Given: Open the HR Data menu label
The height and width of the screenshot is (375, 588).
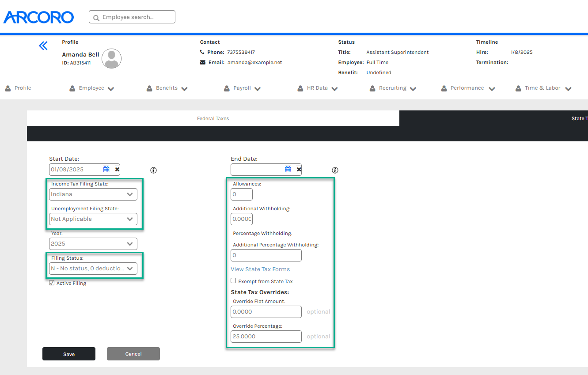Looking at the screenshot, I should [317, 88].
